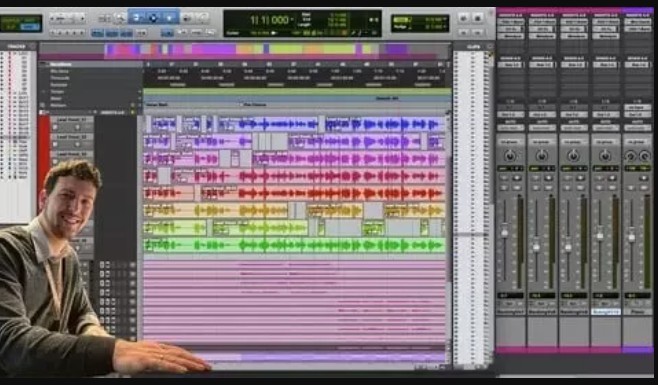Click pan knob on first Backing Vcl strip
Image resolution: width=658 pixels, height=385 pixels.
(509, 156)
